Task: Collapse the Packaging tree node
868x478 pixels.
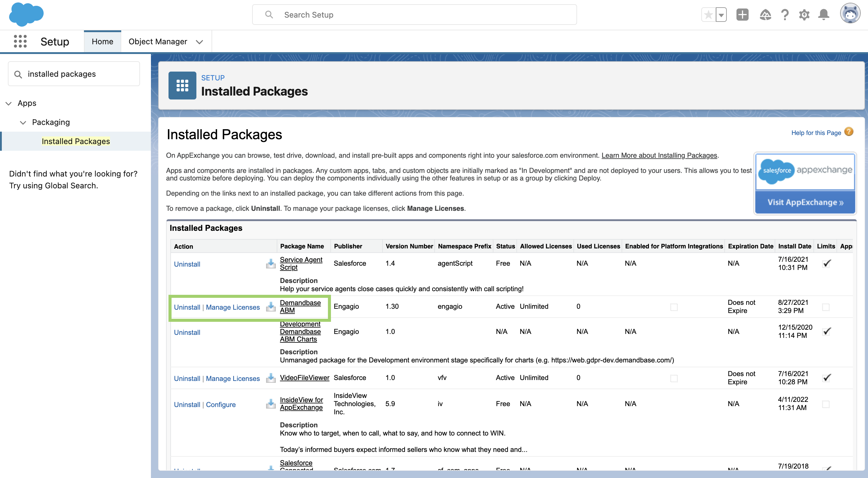Action: (x=23, y=122)
